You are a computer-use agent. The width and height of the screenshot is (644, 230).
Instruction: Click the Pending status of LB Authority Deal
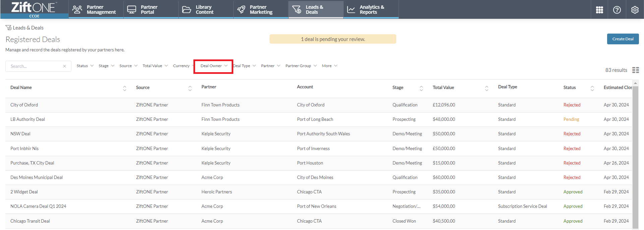pos(571,119)
